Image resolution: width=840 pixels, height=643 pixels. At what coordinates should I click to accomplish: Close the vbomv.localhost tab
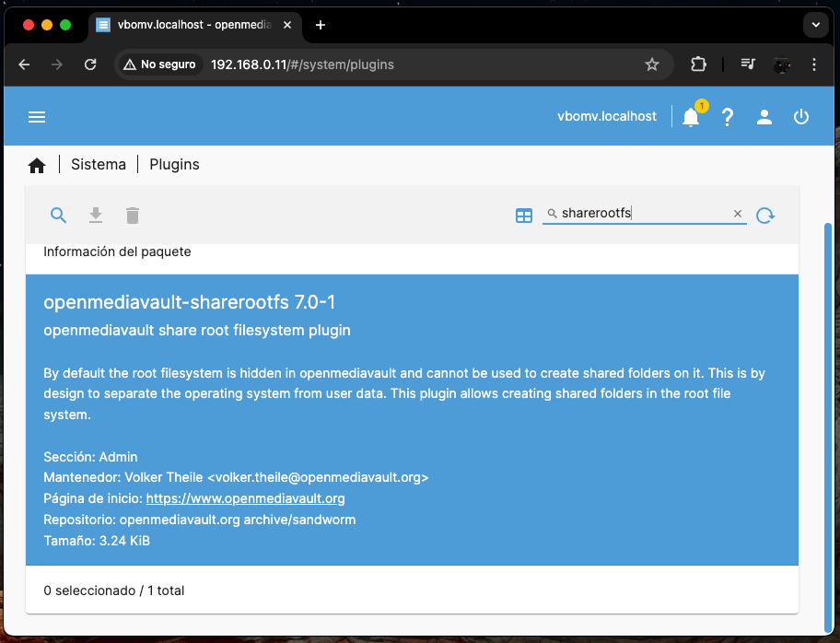[x=287, y=25]
